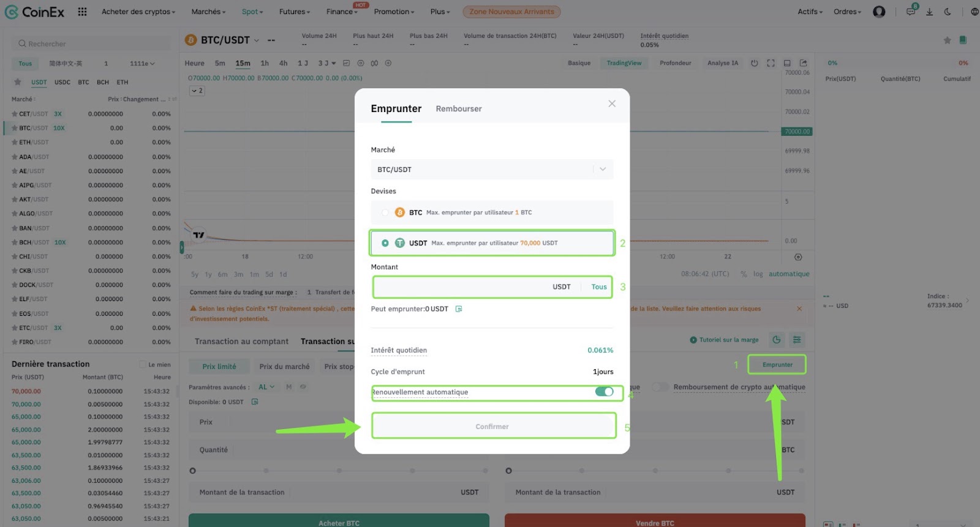Toggle the eye icon in Paramètres avancés

[x=303, y=387]
